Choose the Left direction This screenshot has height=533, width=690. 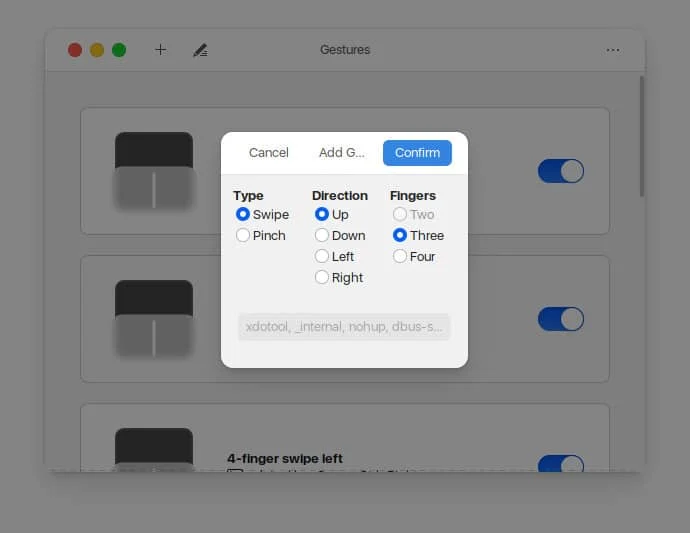tap(334, 256)
